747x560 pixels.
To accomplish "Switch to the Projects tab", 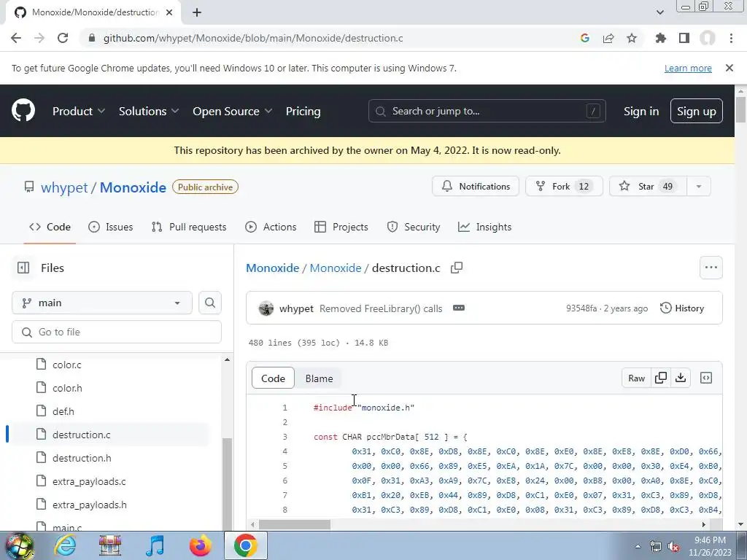I will coord(341,227).
